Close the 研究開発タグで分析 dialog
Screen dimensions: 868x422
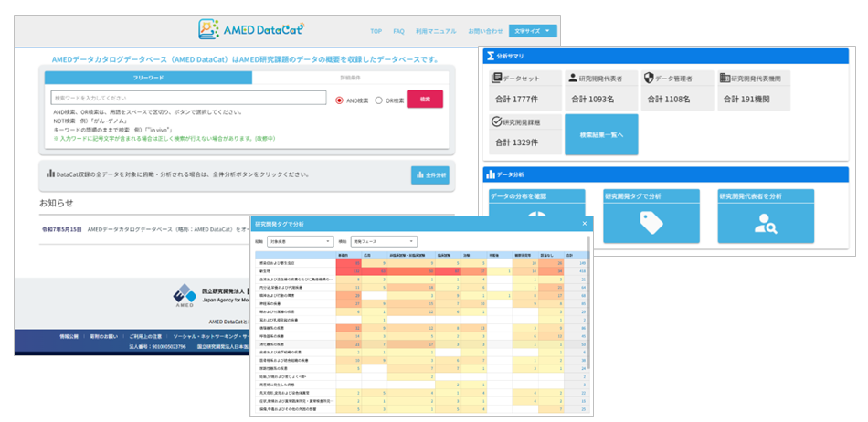(585, 224)
